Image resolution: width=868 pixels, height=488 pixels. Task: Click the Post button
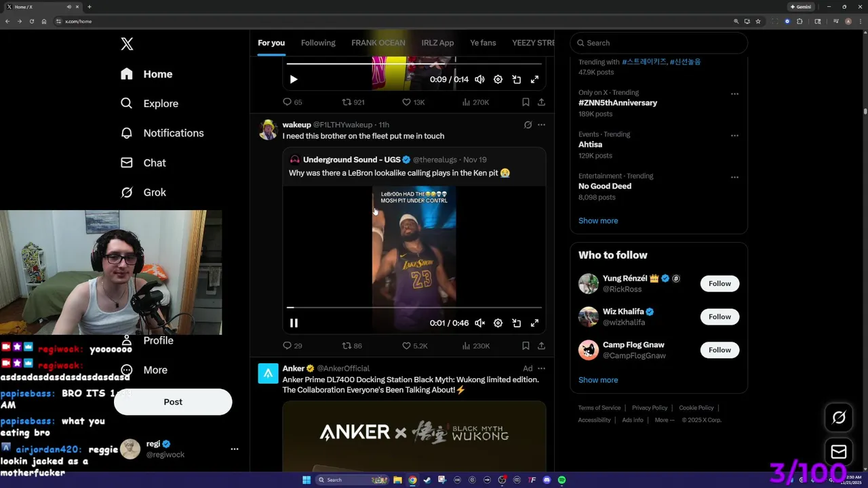tap(173, 402)
